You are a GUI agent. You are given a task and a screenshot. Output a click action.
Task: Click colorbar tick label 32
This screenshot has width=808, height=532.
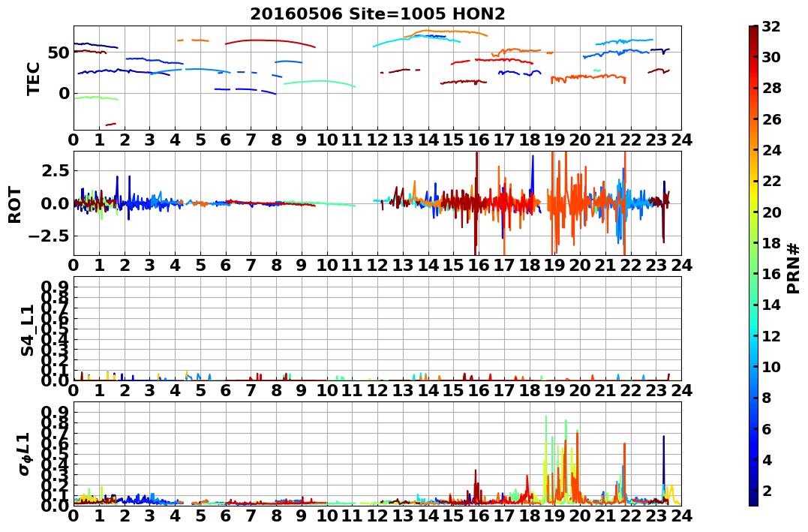tap(771, 26)
